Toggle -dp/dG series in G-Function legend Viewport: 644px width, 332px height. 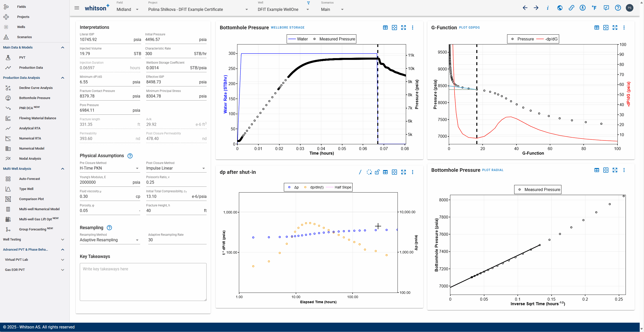coord(547,39)
